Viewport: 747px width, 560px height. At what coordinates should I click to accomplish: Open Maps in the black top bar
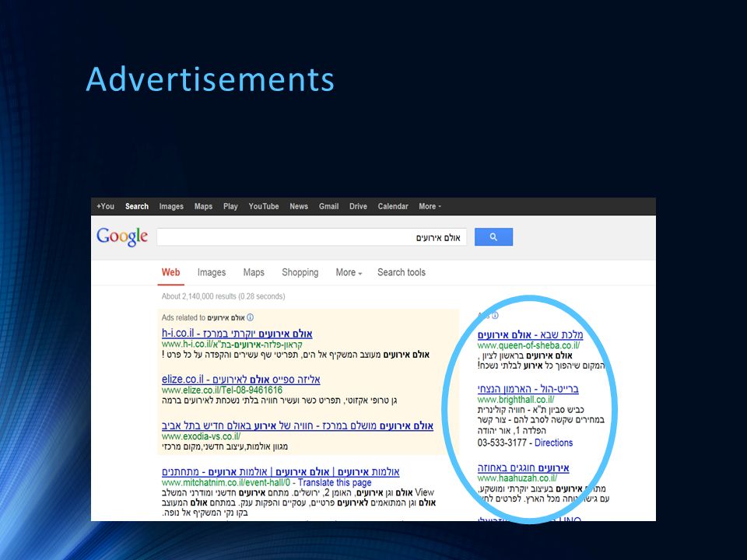pyautogui.click(x=203, y=206)
